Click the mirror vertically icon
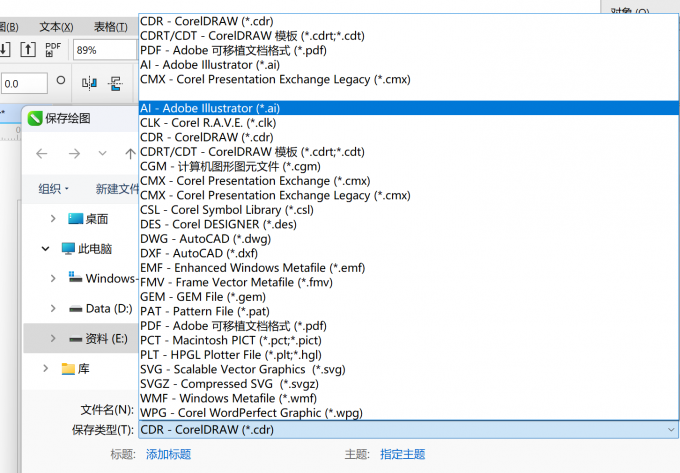This screenshot has height=473, width=680. 115,82
